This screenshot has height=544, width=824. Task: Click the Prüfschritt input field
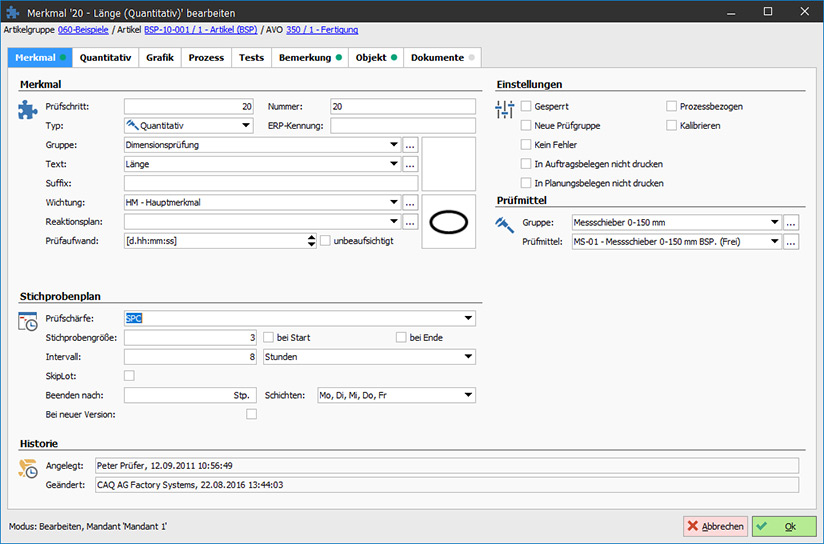[189, 106]
